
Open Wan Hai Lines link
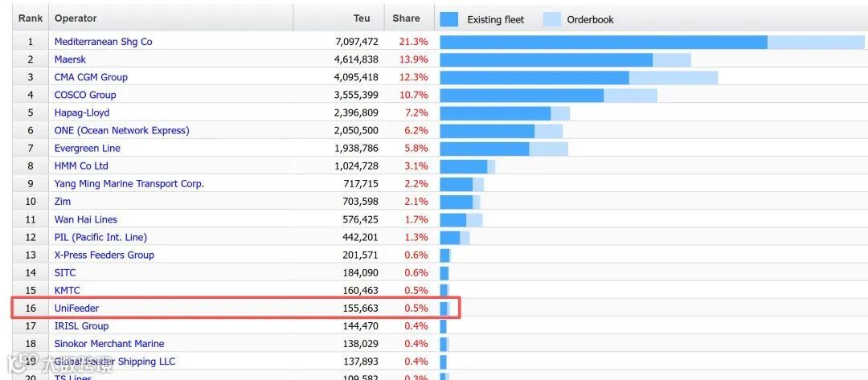pos(86,219)
